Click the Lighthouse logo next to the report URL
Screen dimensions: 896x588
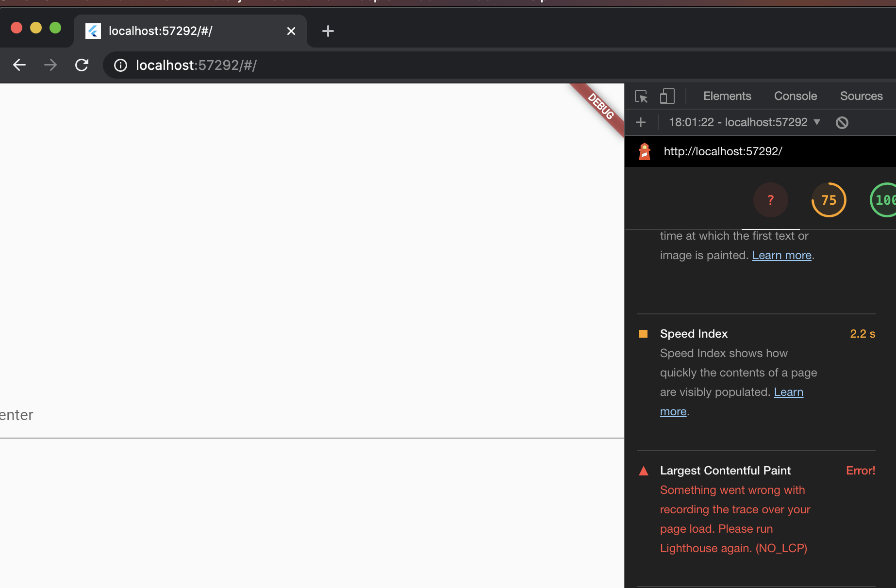645,151
